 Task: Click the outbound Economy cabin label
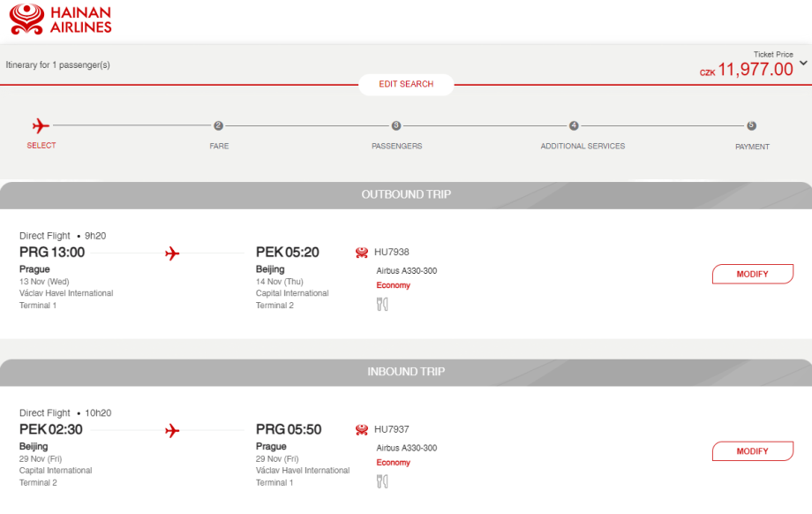click(394, 285)
